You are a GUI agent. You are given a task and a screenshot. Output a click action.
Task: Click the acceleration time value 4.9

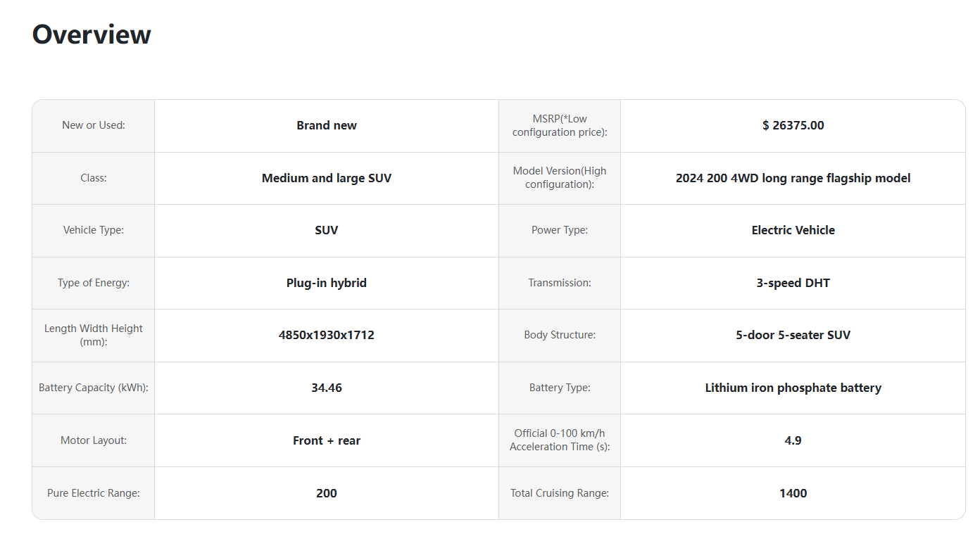point(793,440)
